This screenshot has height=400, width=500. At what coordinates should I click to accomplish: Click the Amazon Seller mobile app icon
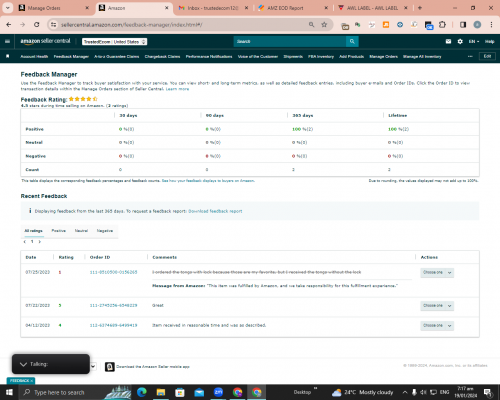tap(110, 367)
